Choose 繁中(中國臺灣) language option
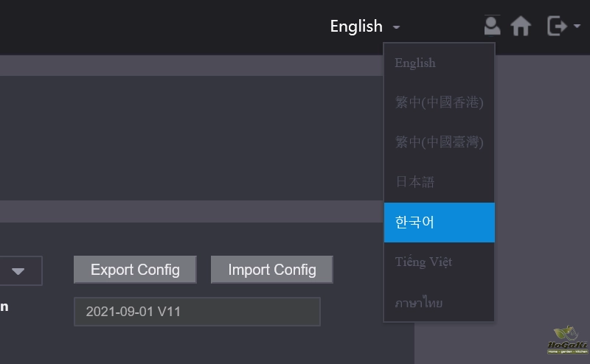590x364 pixels. tap(439, 142)
